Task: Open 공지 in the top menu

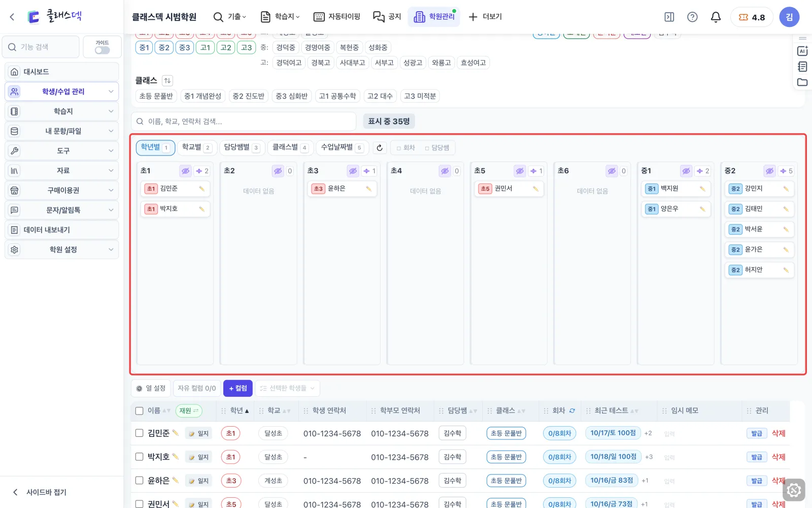Action: pyautogui.click(x=387, y=17)
